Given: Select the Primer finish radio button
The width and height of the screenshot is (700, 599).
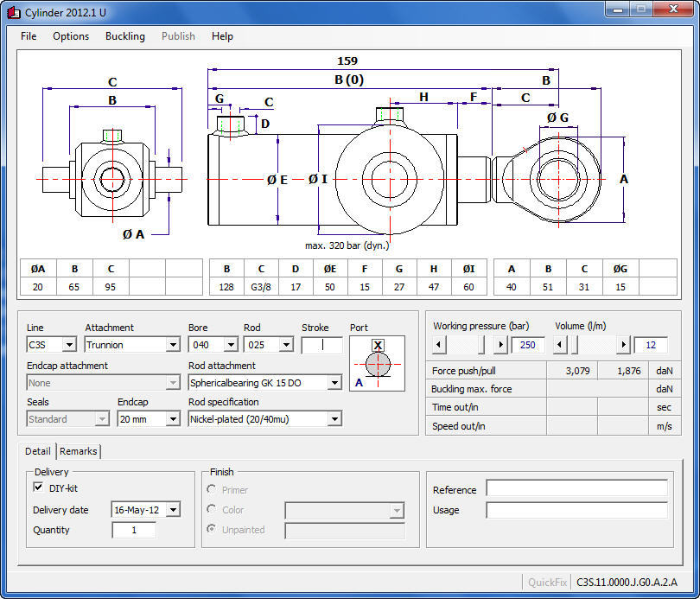Looking at the screenshot, I should 212,489.
